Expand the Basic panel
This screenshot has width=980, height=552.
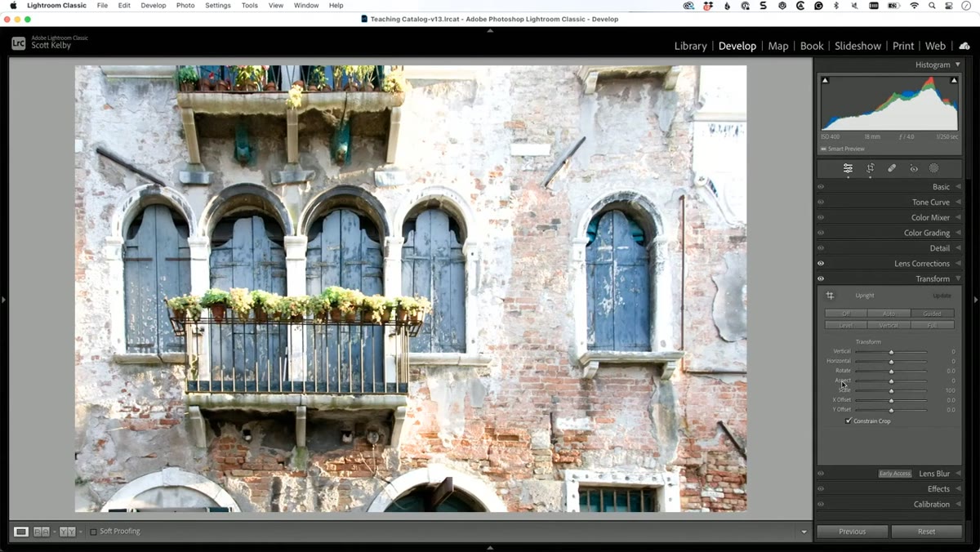click(958, 187)
